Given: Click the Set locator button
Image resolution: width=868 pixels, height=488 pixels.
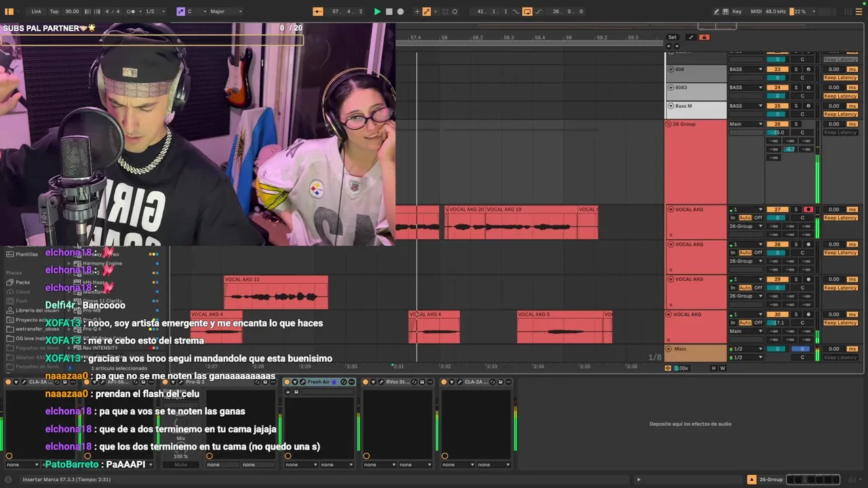Looking at the screenshot, I should [x=672, y=37].
